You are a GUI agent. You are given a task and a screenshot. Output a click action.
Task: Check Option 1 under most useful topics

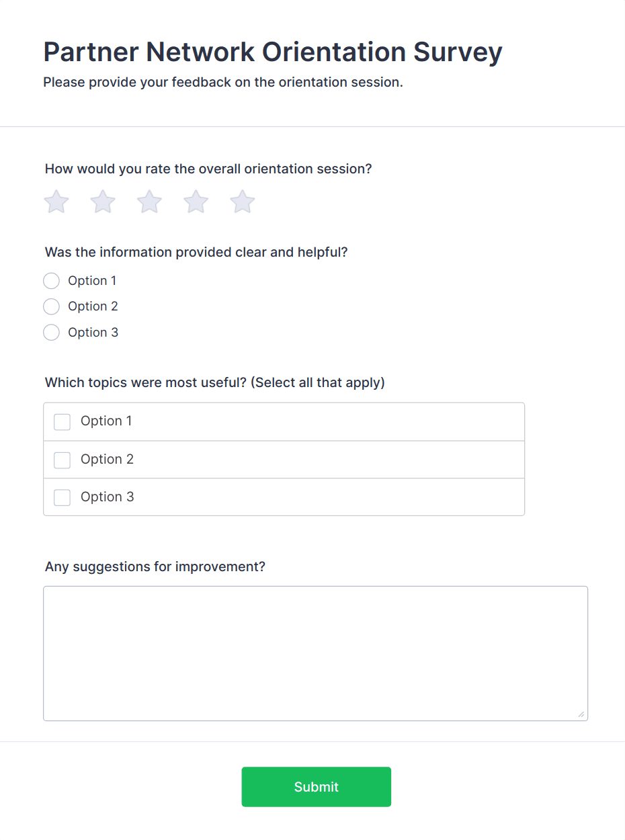coord(62,422)
